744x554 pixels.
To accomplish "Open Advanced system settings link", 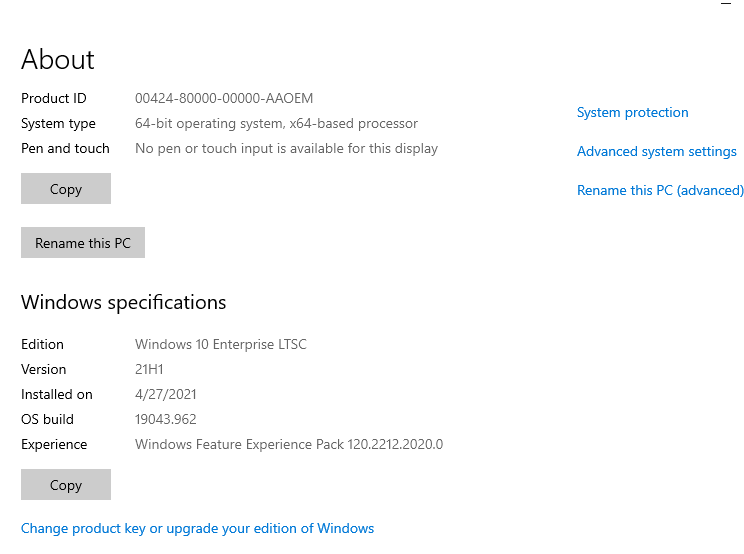I will (x=656, y=151).
